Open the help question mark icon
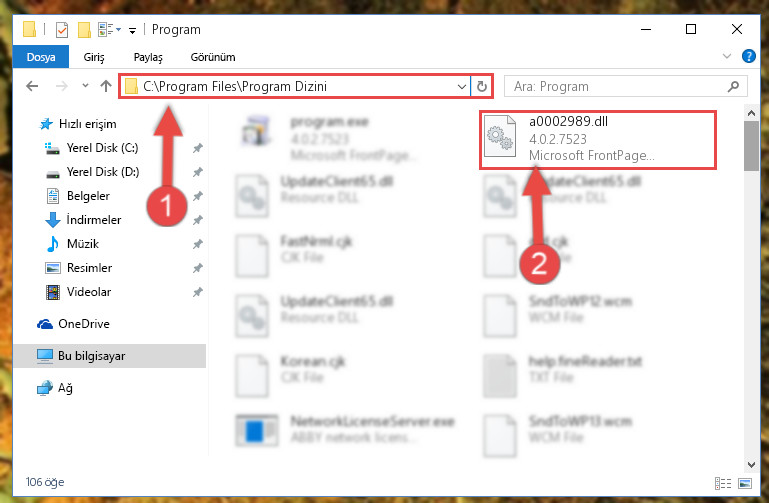 748,56
